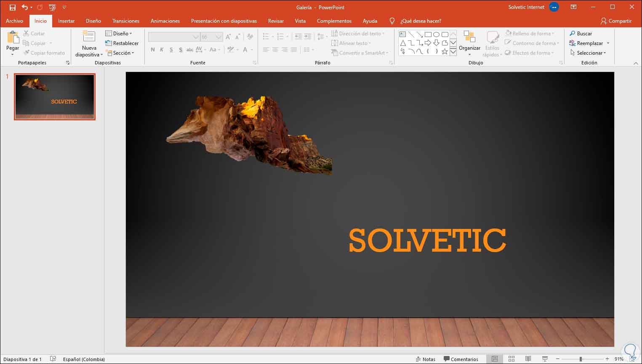Toggle the Notas pane in the status bar
Viewport: 642px width, 364px height.
click(425, 359)
